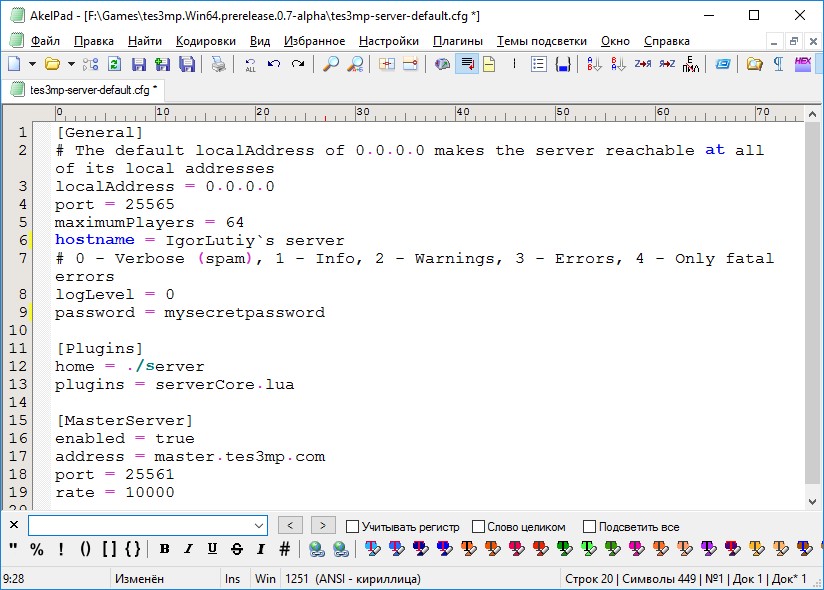The width and height of the screenshot is (824, 590).
Task: Open Find with the magnifier icon
Action: 331,64
